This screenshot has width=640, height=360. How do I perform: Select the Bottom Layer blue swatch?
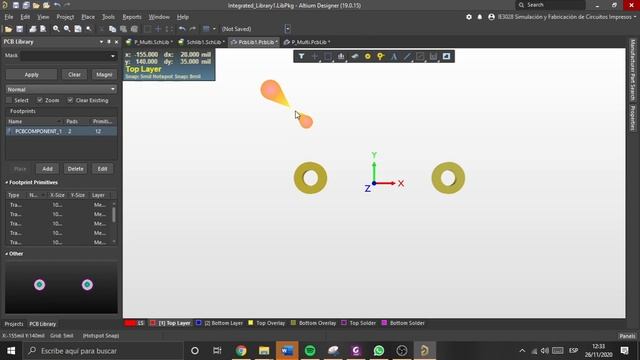coord(198,322)
